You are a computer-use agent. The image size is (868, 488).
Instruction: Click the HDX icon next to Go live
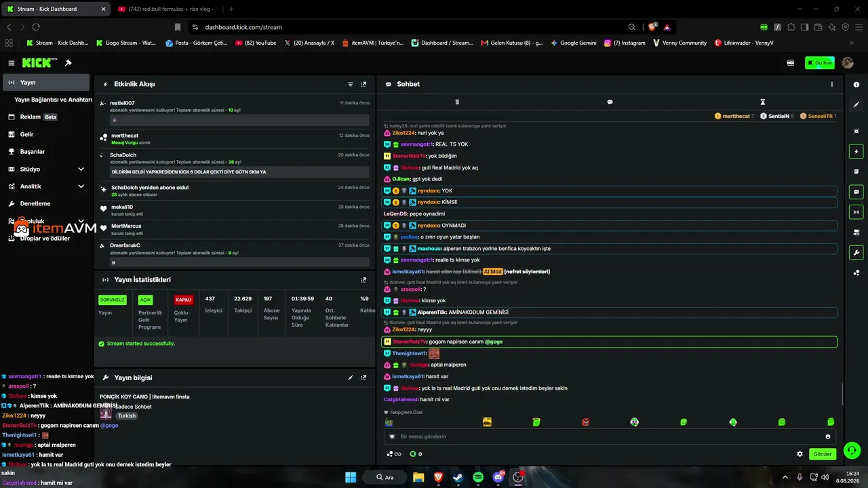790,63
